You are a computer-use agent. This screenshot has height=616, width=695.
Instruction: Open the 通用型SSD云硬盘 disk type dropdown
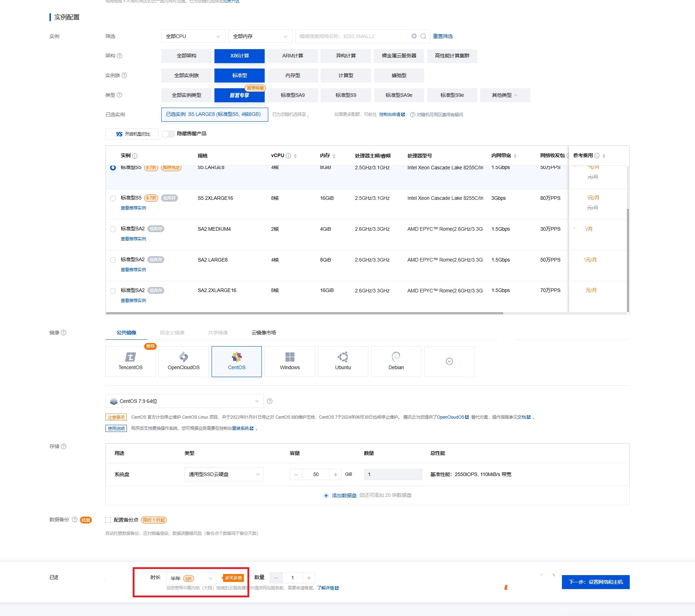[224, 474]
